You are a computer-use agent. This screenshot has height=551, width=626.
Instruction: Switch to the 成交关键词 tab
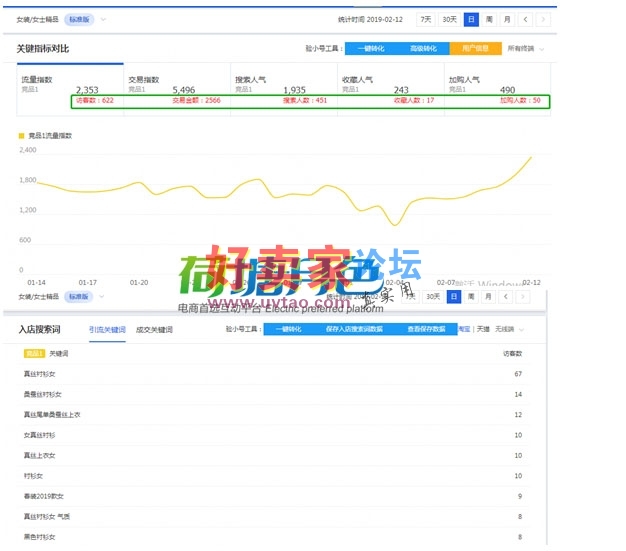click(x=154, y=329)
